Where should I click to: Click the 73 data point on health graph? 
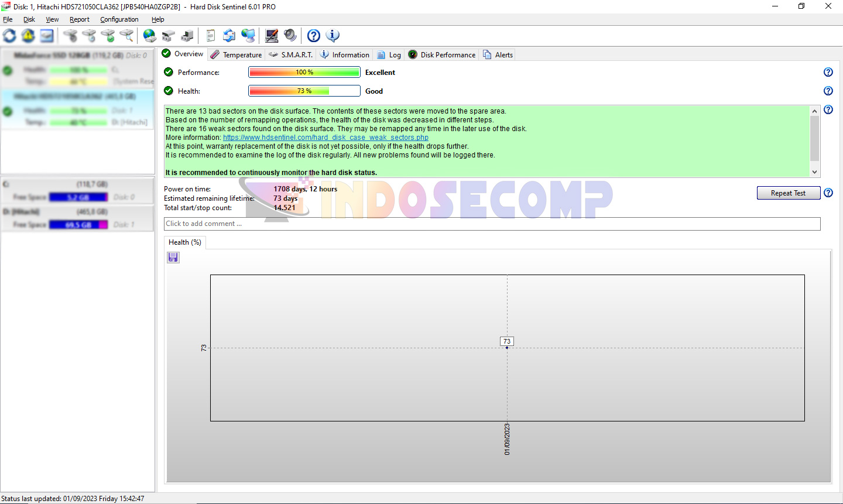click(507, 347)
